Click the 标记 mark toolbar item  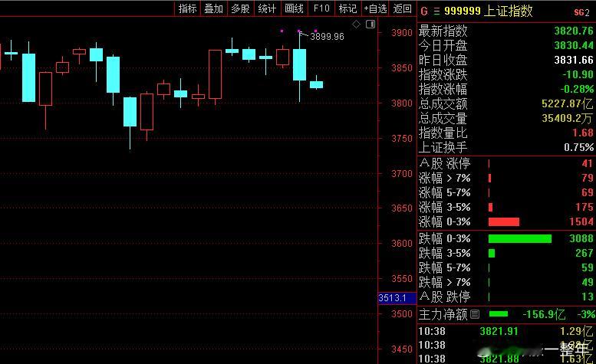(347, 8)
